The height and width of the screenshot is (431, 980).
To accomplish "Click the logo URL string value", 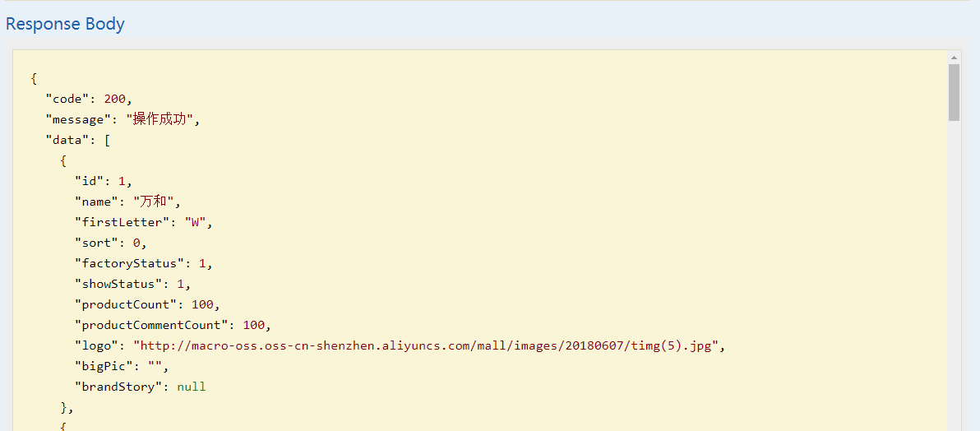I will (x=428, y=345).
